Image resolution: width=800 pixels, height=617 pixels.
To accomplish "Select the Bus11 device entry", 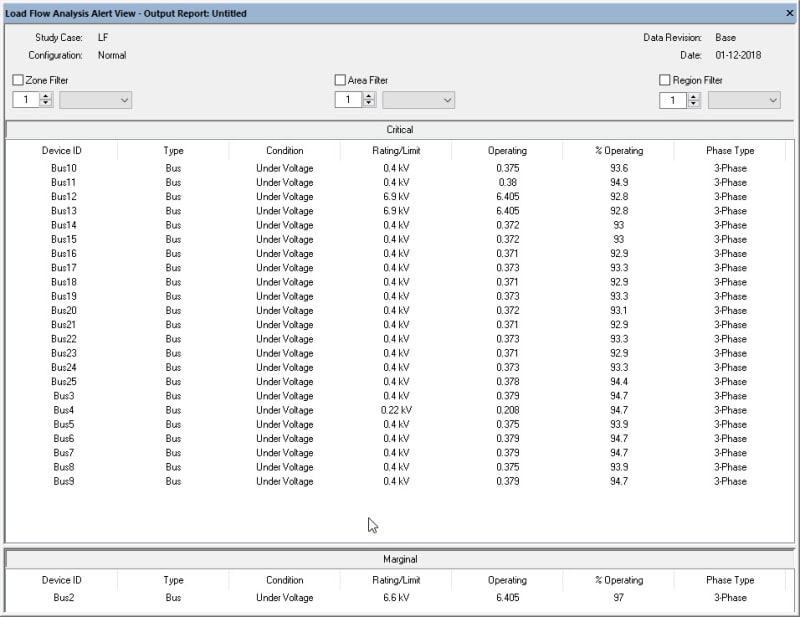I will point(64,183).
